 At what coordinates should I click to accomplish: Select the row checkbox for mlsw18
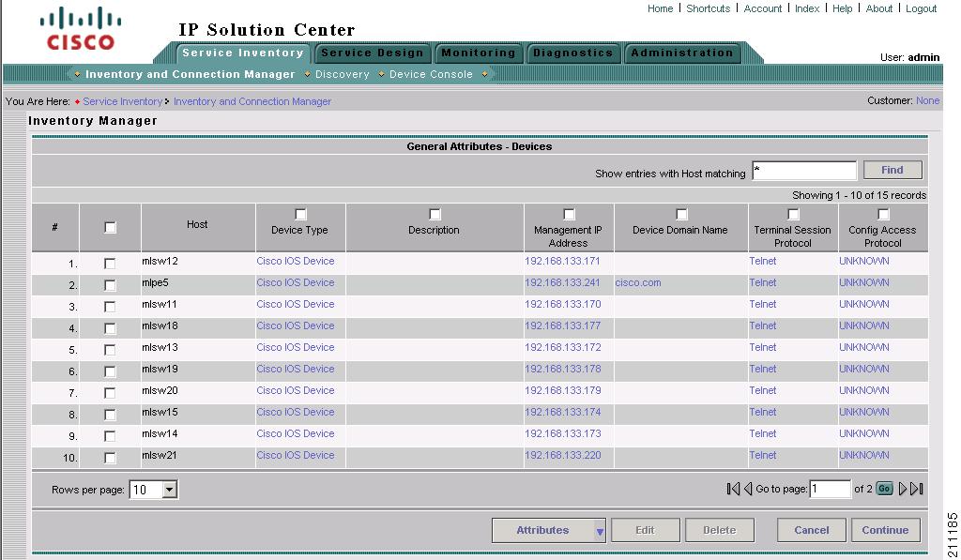click(x=110, y=328)
